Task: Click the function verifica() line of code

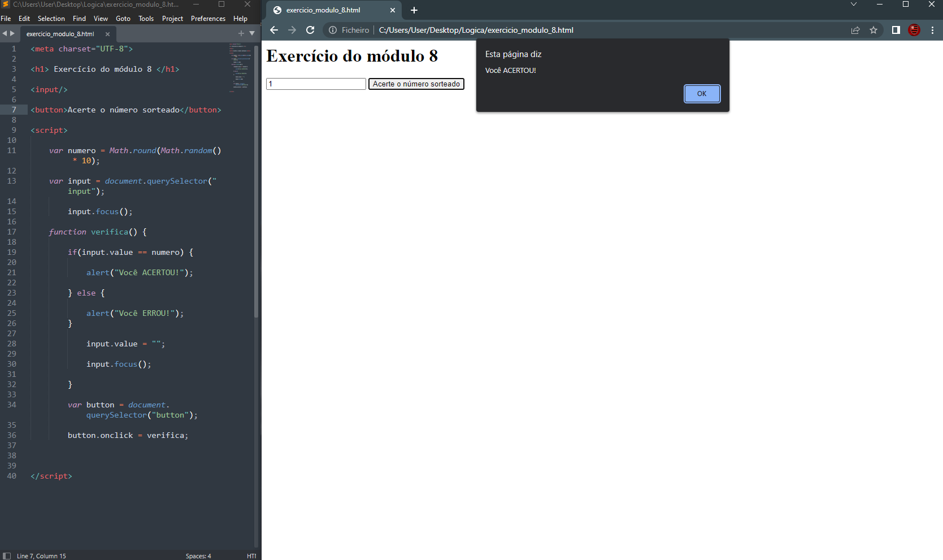Action: [x=98, y=232]
